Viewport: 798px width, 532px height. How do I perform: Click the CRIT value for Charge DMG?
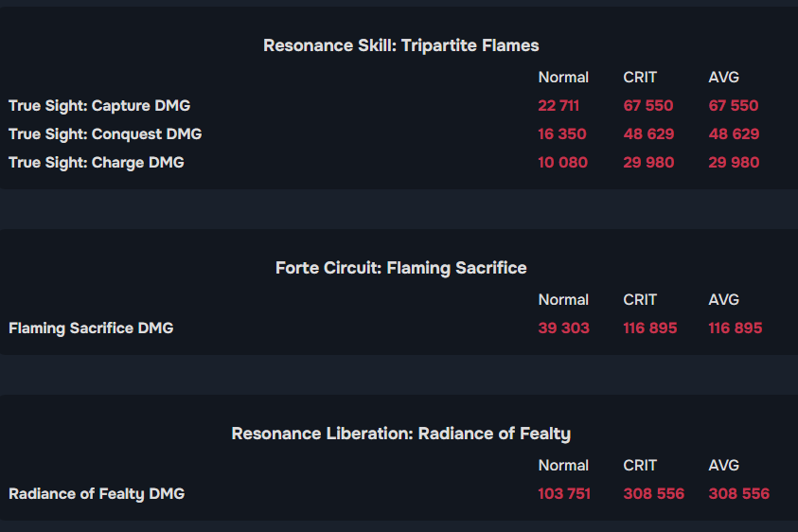[648, 163]
